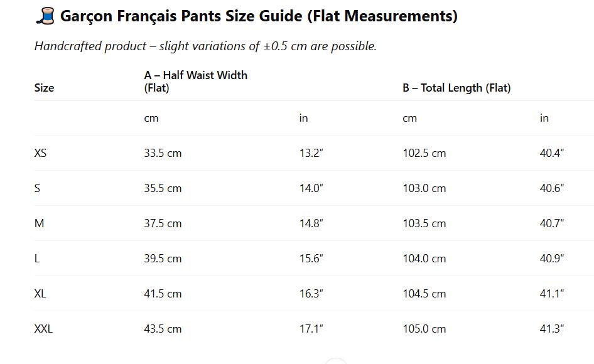Click the L size row label

pyautogui.click(x=37, y=259)
